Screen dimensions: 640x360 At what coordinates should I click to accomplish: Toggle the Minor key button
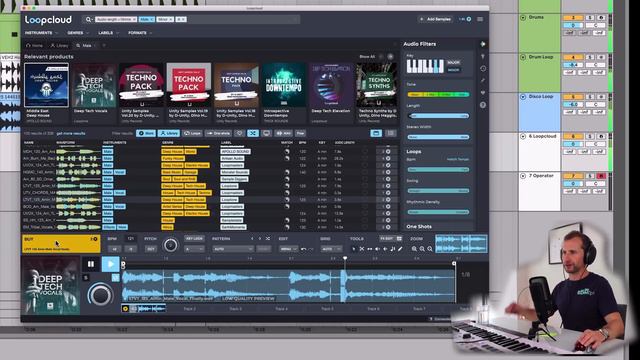453,70
